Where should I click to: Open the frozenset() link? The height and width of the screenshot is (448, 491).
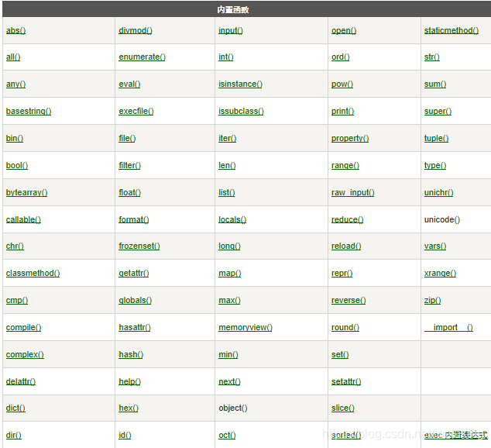tap(139, 246)
